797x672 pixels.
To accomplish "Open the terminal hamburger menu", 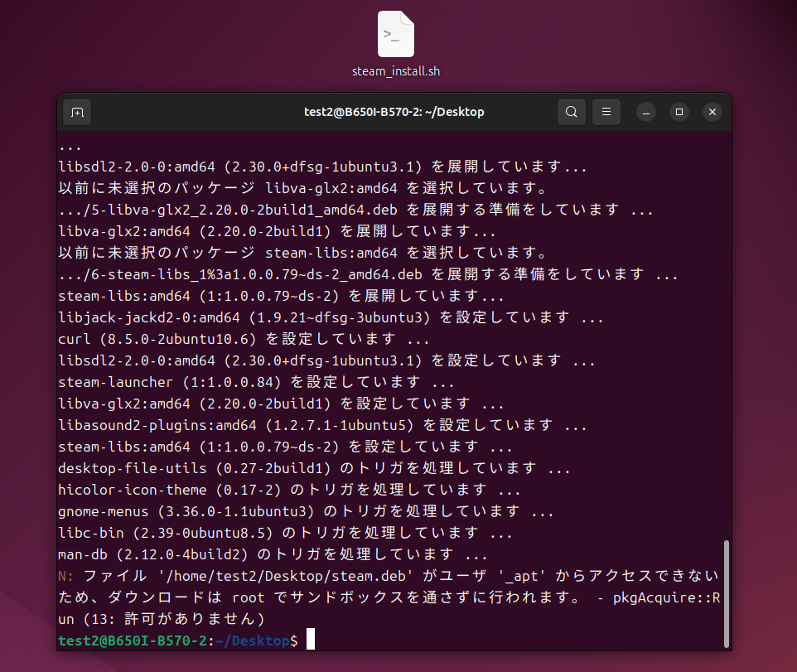I will point(606,112).
